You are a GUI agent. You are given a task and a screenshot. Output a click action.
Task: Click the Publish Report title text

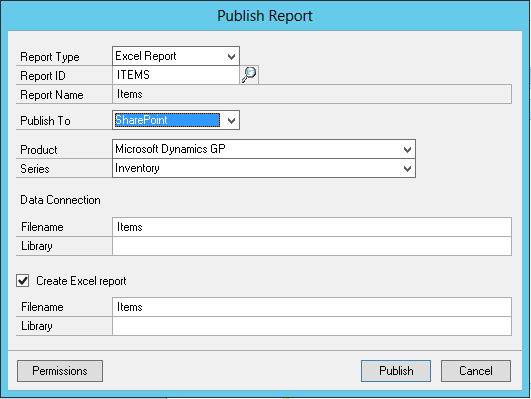pos(265,16)
